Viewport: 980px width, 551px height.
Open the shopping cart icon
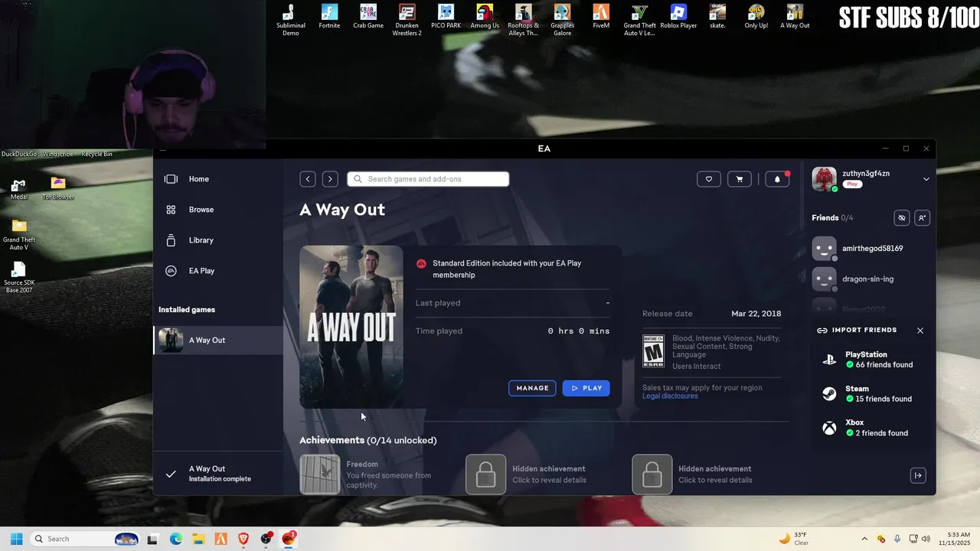740,179
